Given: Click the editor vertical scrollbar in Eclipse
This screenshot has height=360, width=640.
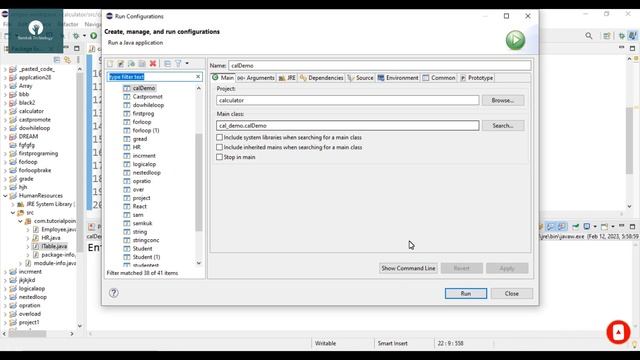Looking at the screenshot, I should (629, 140).
